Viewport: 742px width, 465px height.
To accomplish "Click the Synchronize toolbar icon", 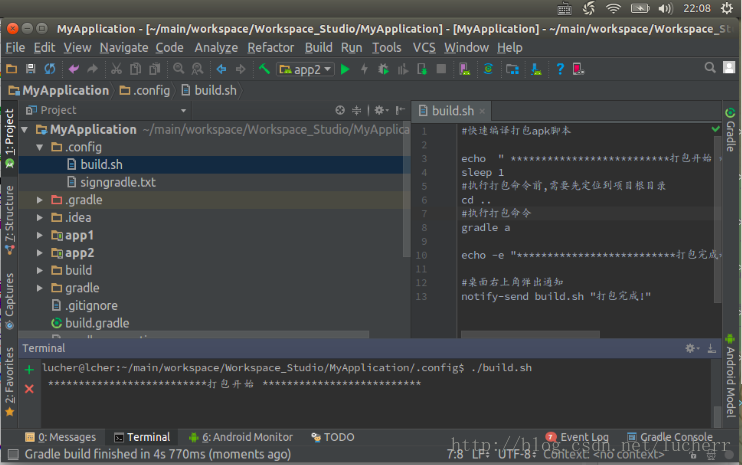I will coord(50,69).
